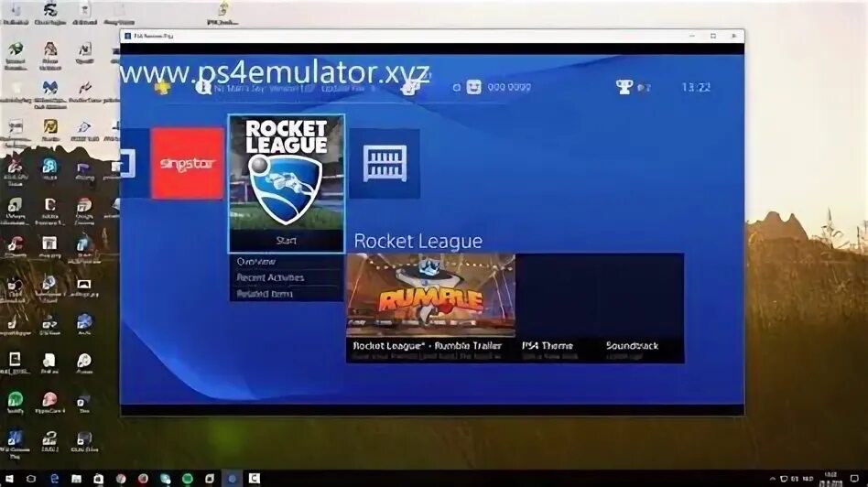This screenshot has width=868, height=487.
Task: Expand the system tray hidden icons chevron
Action: (772, 479)
